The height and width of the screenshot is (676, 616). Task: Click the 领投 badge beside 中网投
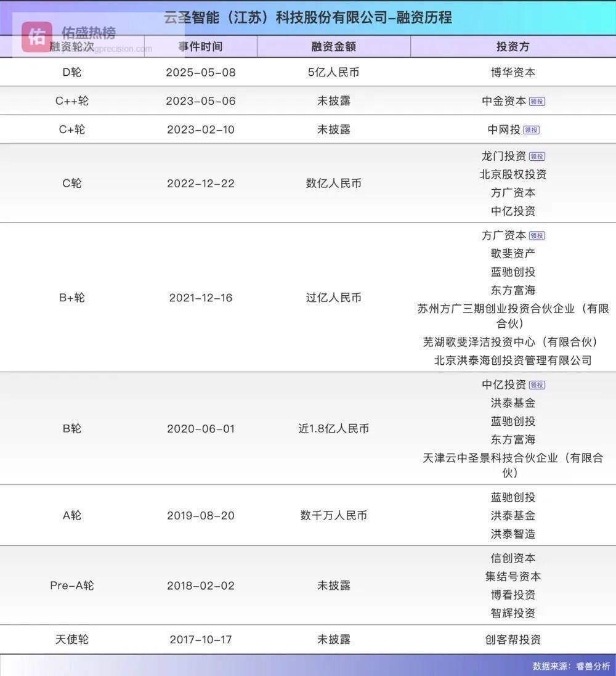pos(531,130)
